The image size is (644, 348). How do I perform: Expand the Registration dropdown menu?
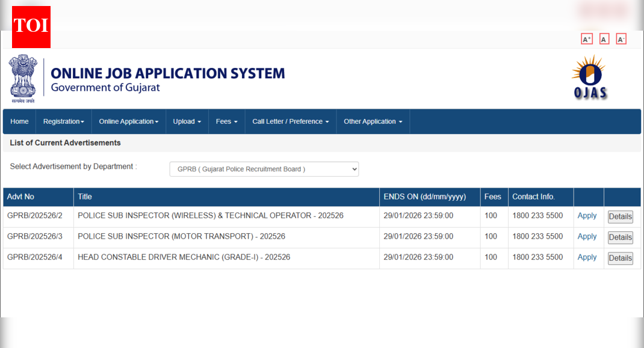[63, 121]
